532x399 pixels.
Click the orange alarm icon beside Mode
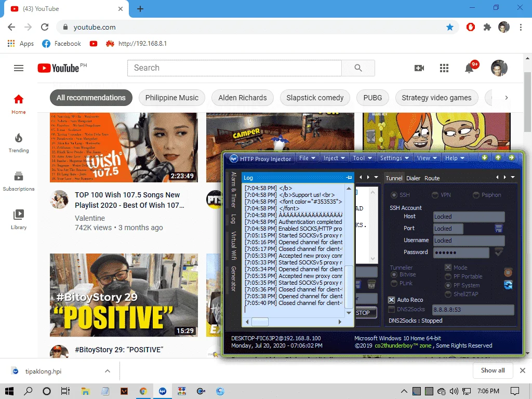(508, 272)
